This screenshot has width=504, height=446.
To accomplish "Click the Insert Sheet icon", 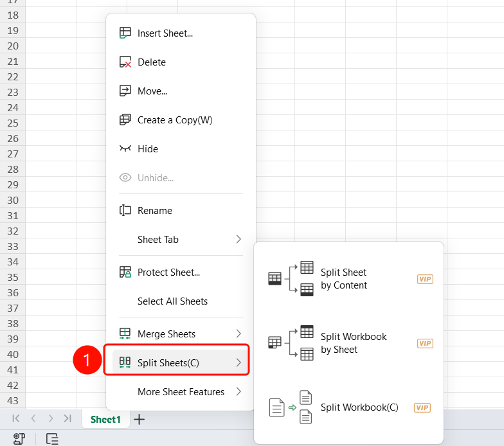I will pos(125,33).
